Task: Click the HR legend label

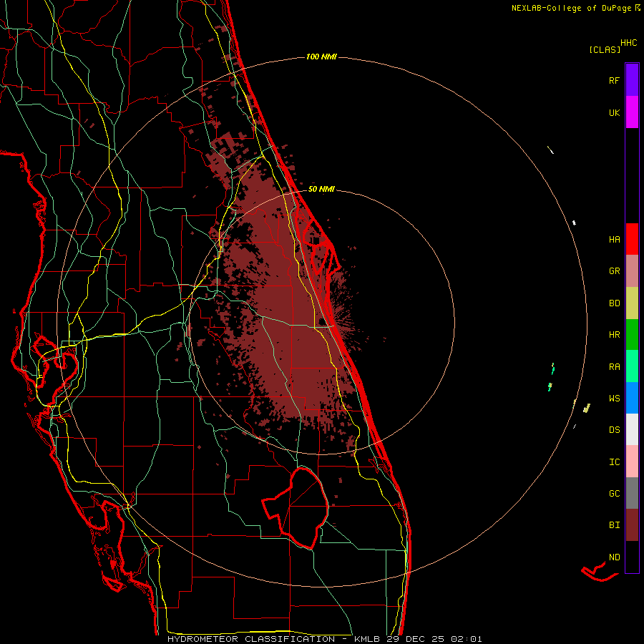Action: pos(614,335)
